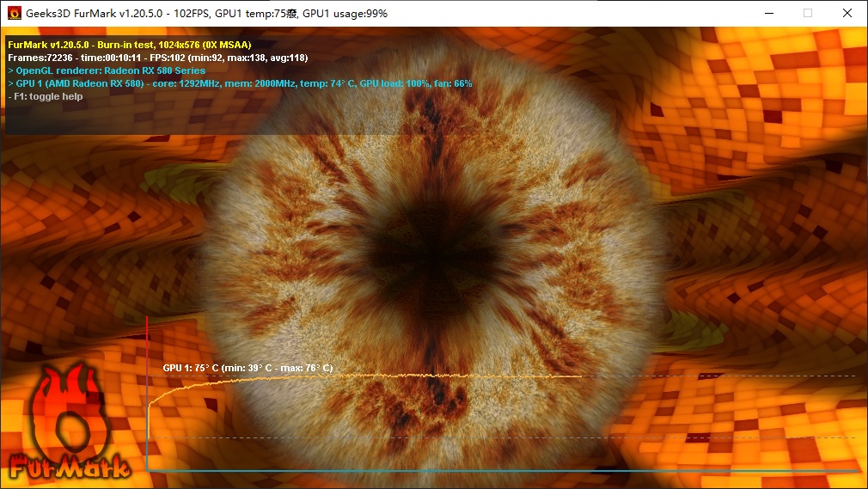868x489 pixels.
Task: Close the FurMark window
Action: tap(847, 13)
